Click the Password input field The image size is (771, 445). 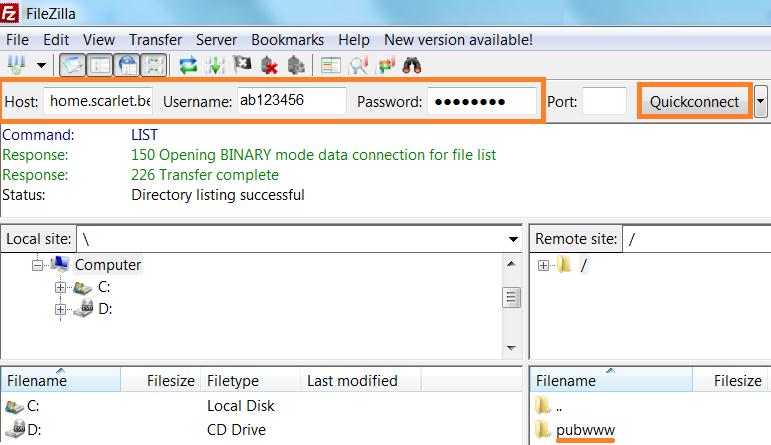pyautogui.click(x=482, y=101)
